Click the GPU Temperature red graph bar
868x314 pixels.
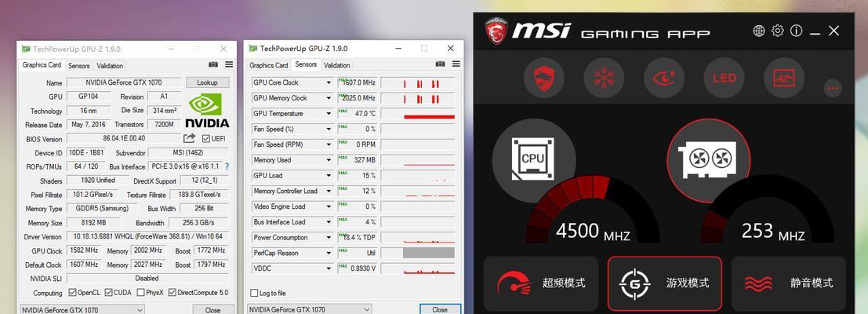[x=429, y=117]
